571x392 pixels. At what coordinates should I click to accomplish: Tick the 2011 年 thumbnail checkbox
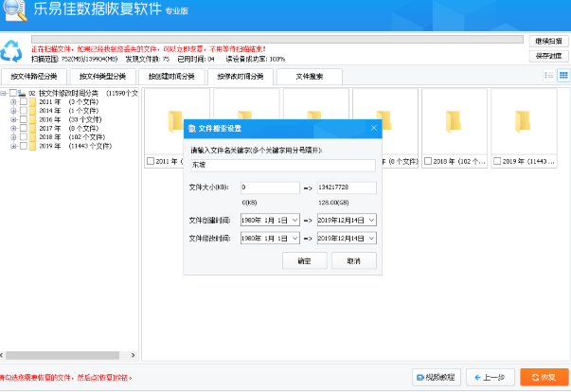click(x=151, y=161)
